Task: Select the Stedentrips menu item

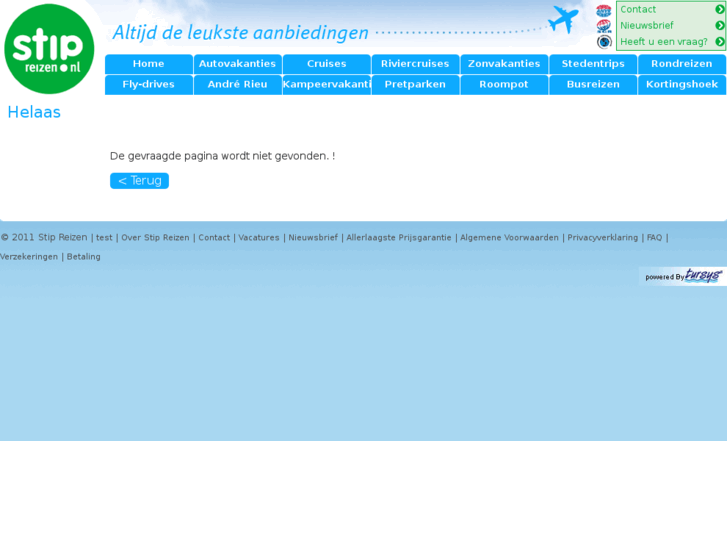Action: 593,64
